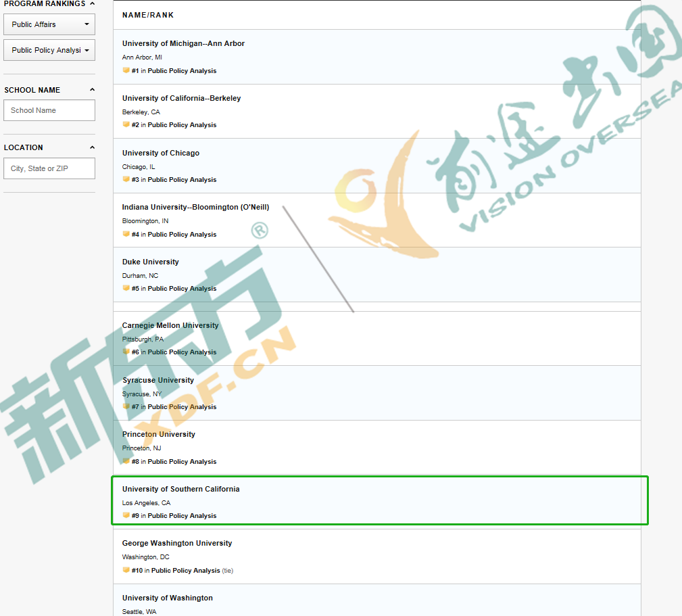Open University of Michigan--Ann Arbor link
Viewport: 682px width, 616px height.
tap(183, 43)
